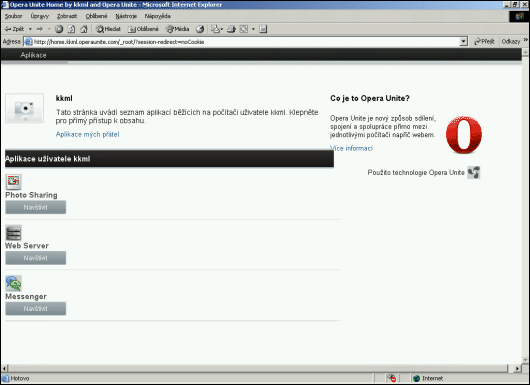Image resolution: width=530 pixels, height=385 pixels.
Task: Click the horizontal scrollbar right arrow
Action: (518, 368)
